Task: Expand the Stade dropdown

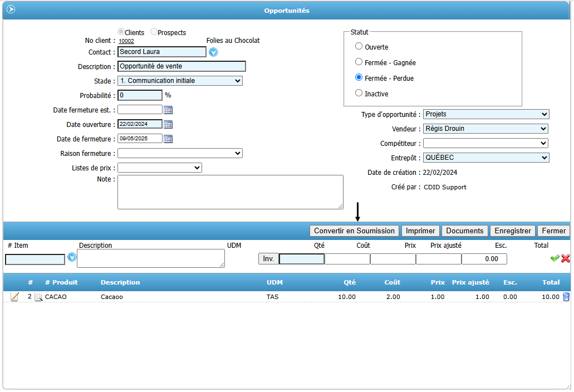Action: (180, 81)
